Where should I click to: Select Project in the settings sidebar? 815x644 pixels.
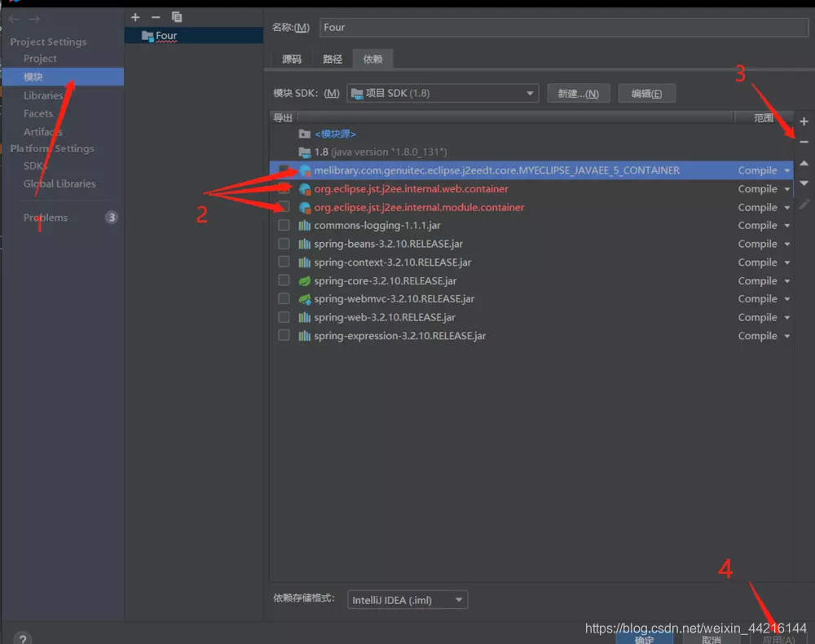coord(40,59)
